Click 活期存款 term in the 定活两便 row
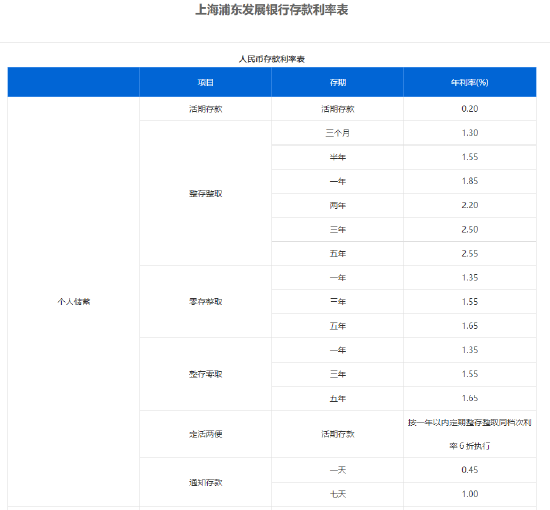 [338, 434]
